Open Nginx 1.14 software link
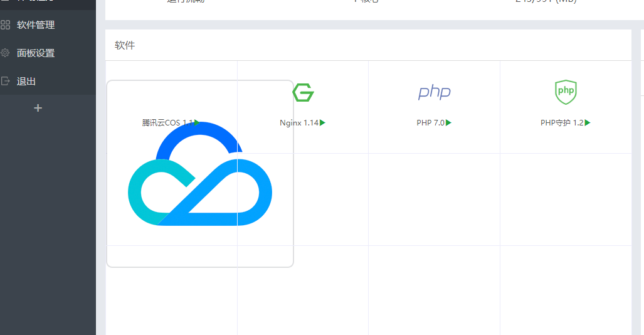Image resolution: width=644 pixels, height=335 pixels. [299, 123]
